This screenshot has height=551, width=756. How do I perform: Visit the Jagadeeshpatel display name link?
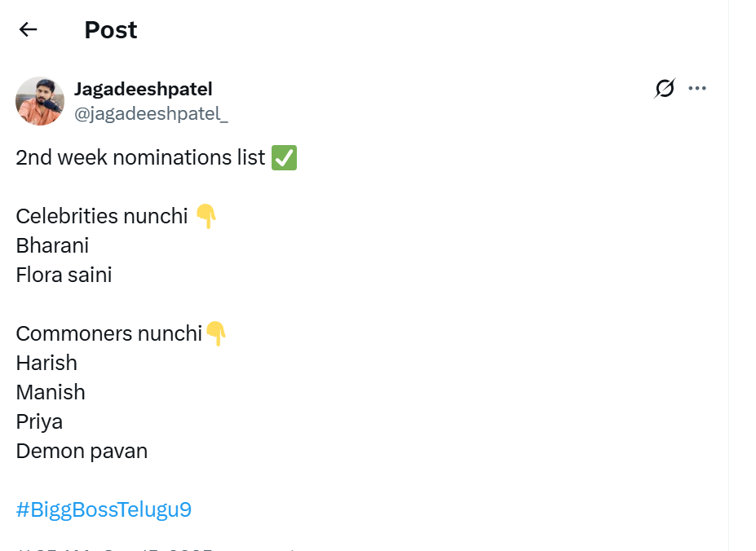143,88
